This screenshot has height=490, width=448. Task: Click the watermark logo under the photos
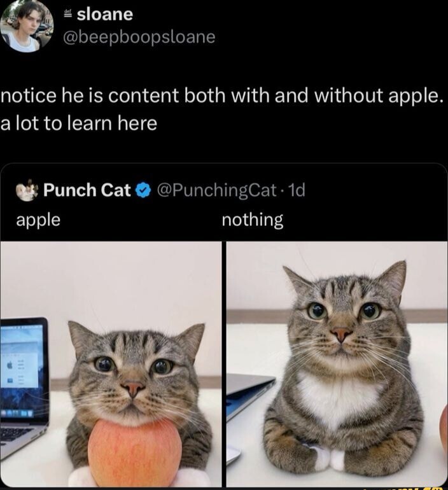(403, 488)
